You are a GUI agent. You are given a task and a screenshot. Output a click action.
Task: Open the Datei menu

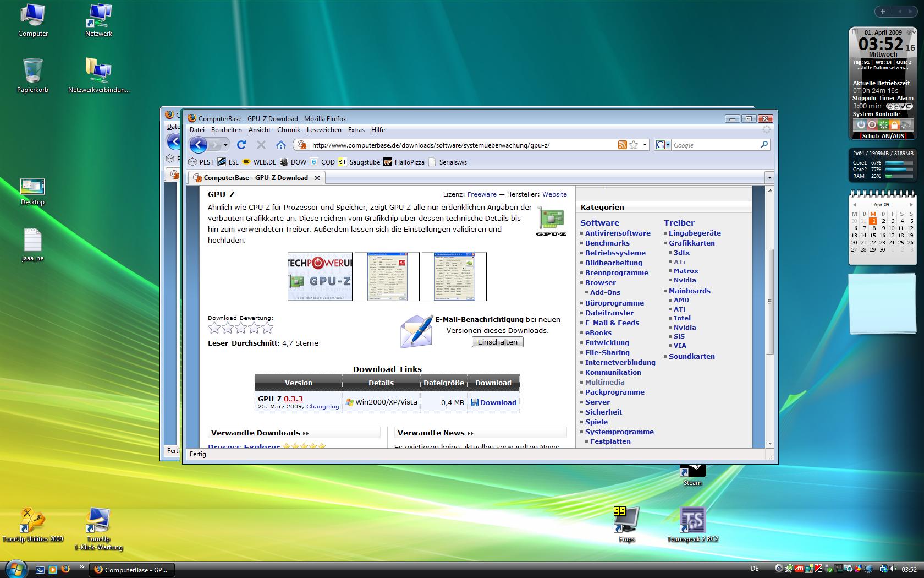click(197, 130)
